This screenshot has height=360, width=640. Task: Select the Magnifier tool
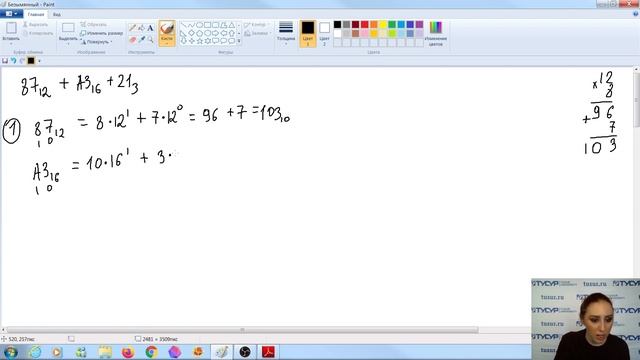[150, 40]
